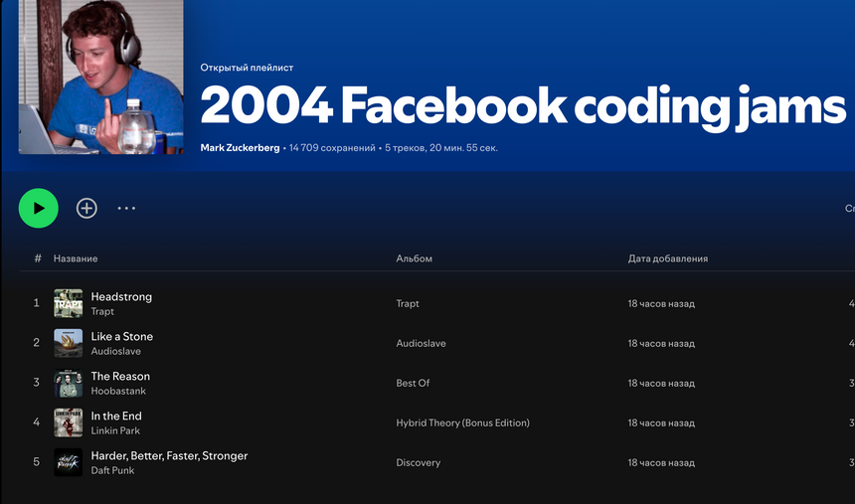This screenshot has height=504, width=855.
Task: Select the Like a Stone track title
Action: [121, 337]
